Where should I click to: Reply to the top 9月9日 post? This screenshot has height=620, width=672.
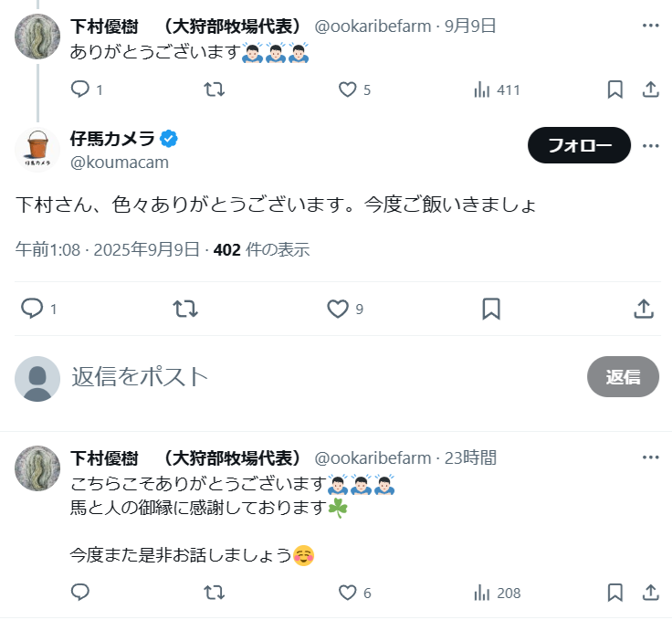point(80,89)
